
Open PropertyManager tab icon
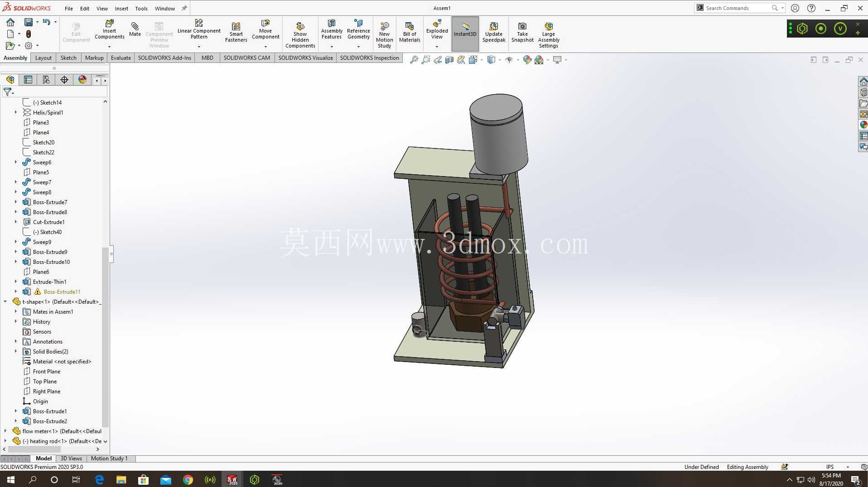28,80
